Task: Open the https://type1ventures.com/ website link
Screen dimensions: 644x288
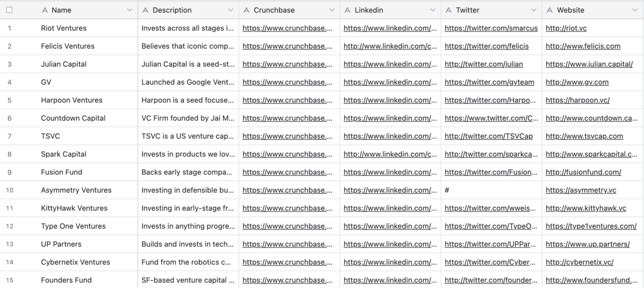Action: click(x=591, y=226)
